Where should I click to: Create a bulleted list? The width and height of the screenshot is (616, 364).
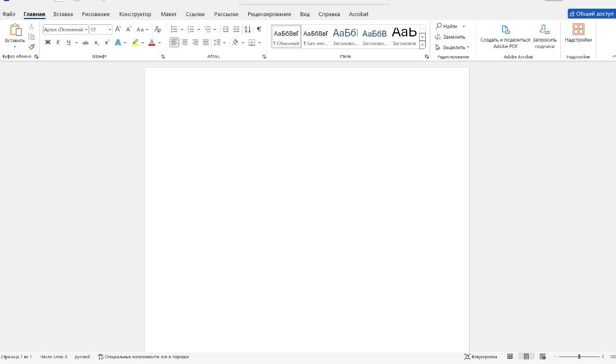click(174, 29)
